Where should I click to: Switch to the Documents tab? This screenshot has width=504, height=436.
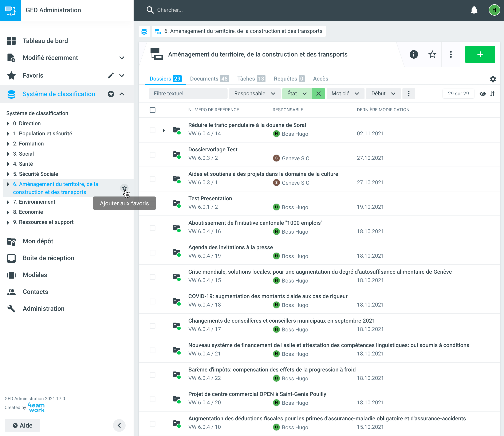pyautogui.click(x=209, y=79)
